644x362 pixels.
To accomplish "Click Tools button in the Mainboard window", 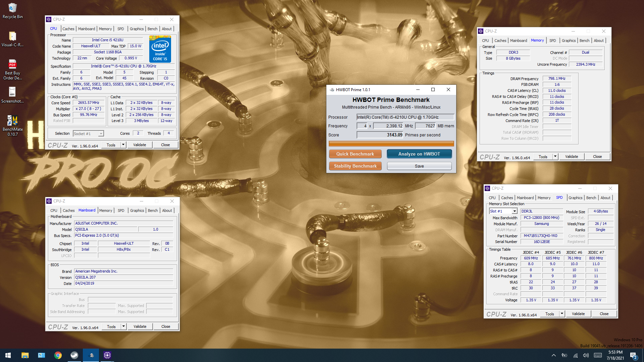I will coord(111,326).
